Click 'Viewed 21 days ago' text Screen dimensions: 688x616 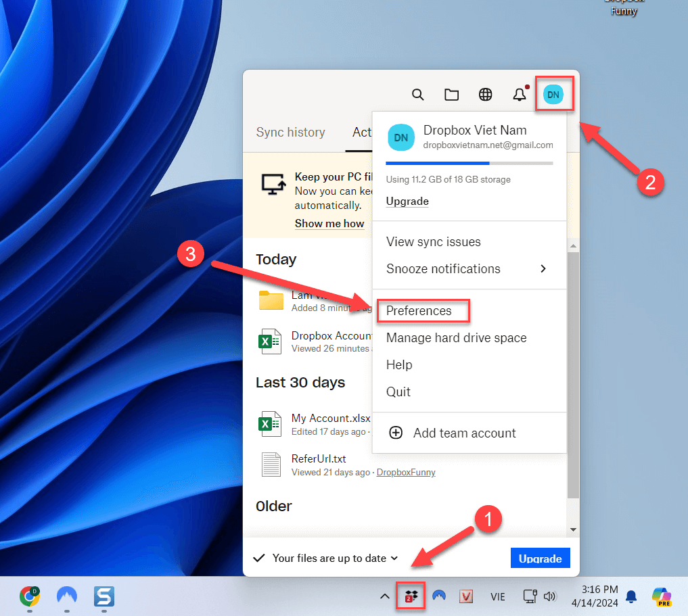click(330, 472)
